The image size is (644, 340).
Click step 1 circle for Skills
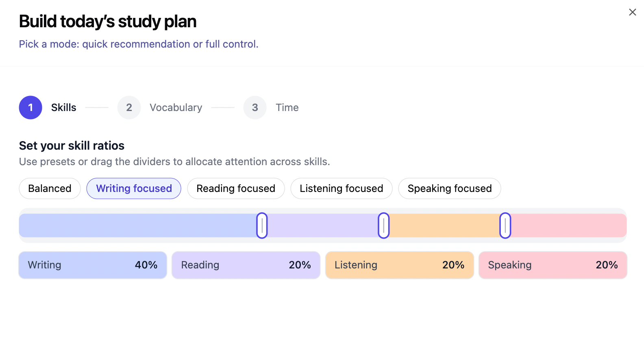[30, 107]
